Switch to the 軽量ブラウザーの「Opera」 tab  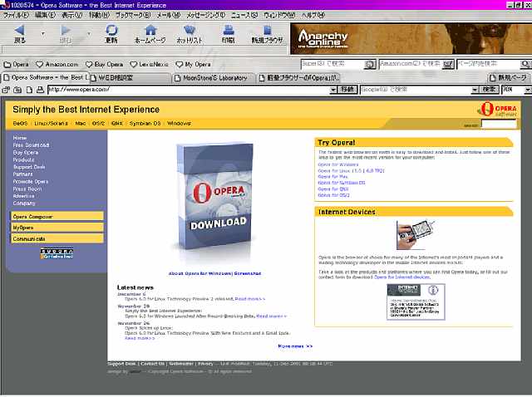298,78
